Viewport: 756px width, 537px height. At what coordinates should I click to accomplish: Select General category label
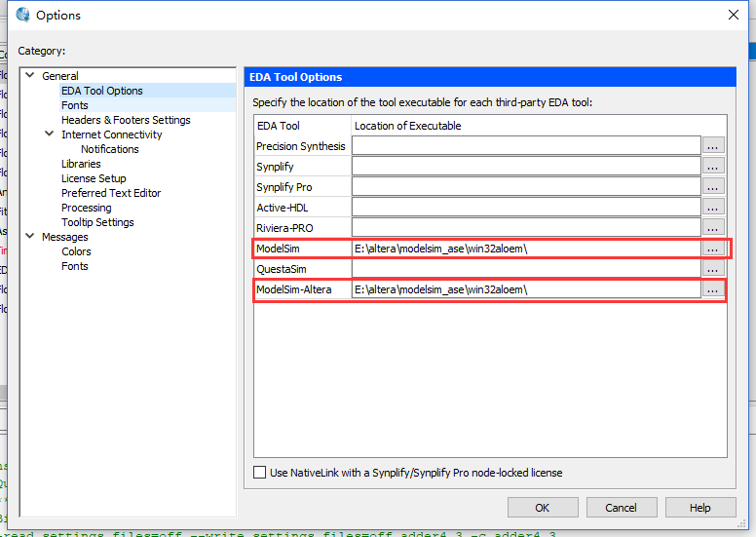point(59,76)
